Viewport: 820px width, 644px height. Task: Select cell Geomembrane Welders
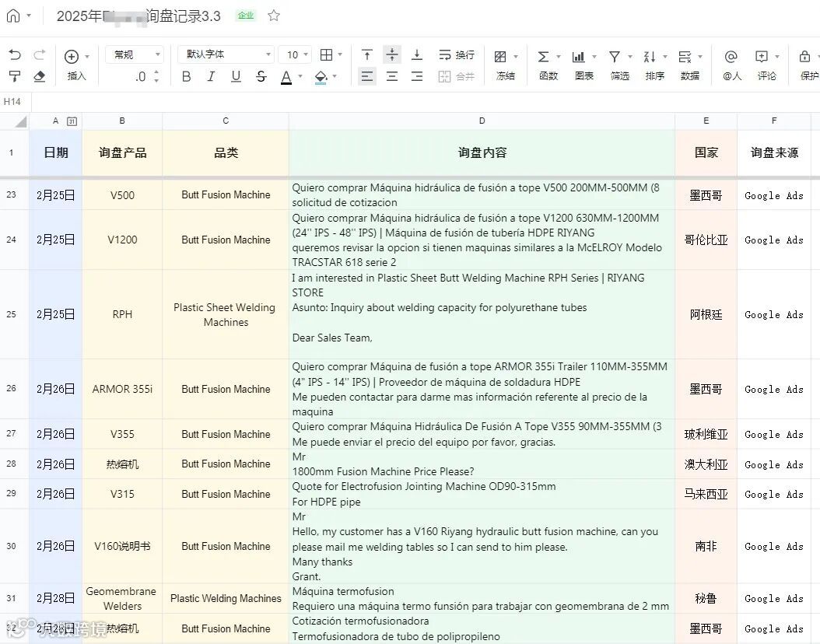pos(122,599)
